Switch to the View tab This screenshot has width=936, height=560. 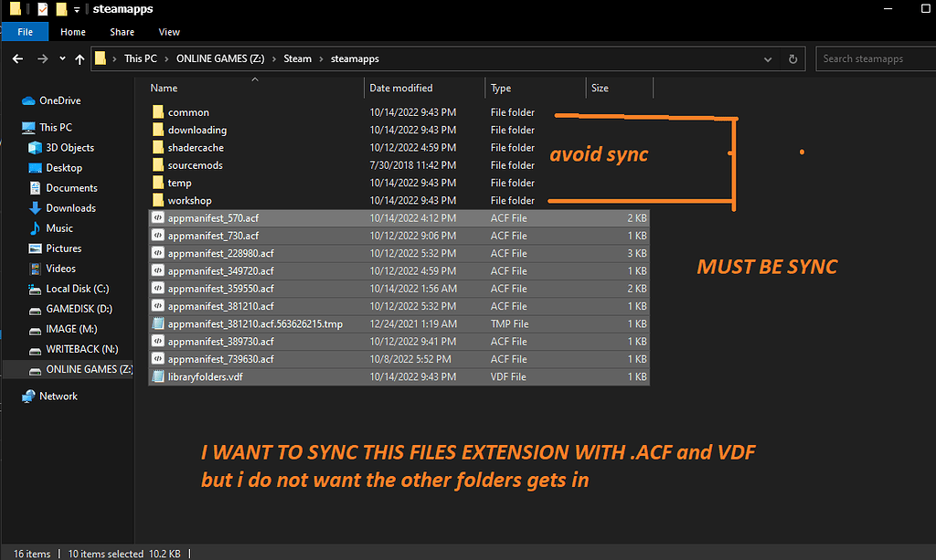point(168,31)
